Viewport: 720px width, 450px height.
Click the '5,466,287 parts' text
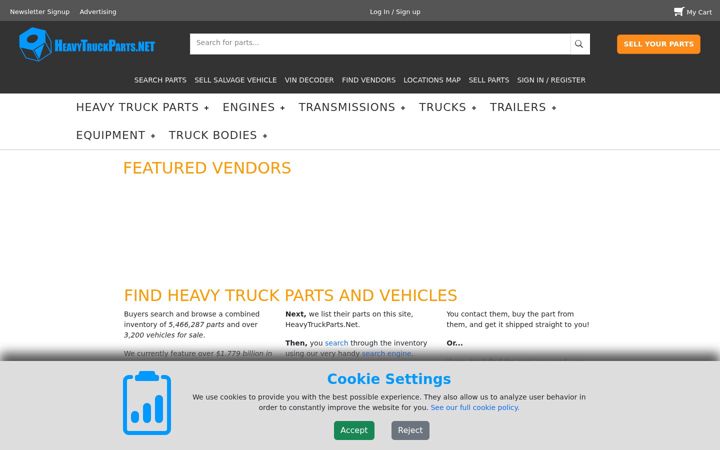click(196, 325)
